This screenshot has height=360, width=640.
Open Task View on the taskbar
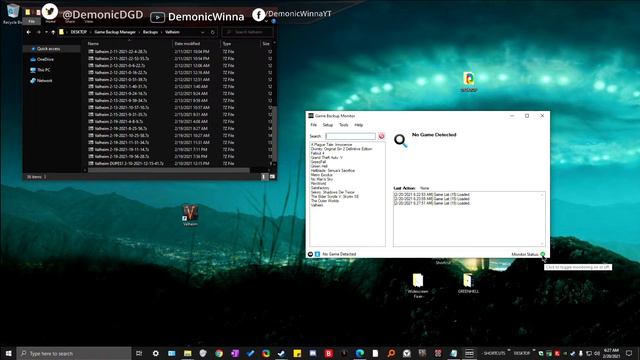tap(139, 353)
